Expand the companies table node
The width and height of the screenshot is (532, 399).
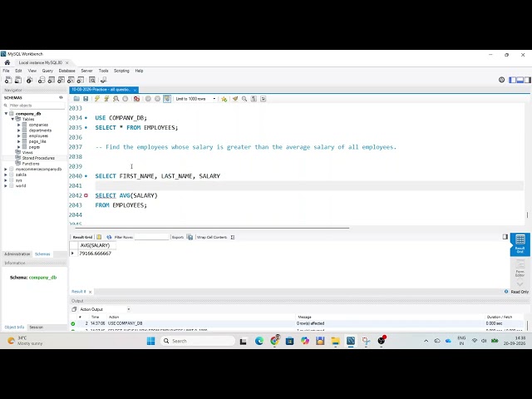point(19,125)
